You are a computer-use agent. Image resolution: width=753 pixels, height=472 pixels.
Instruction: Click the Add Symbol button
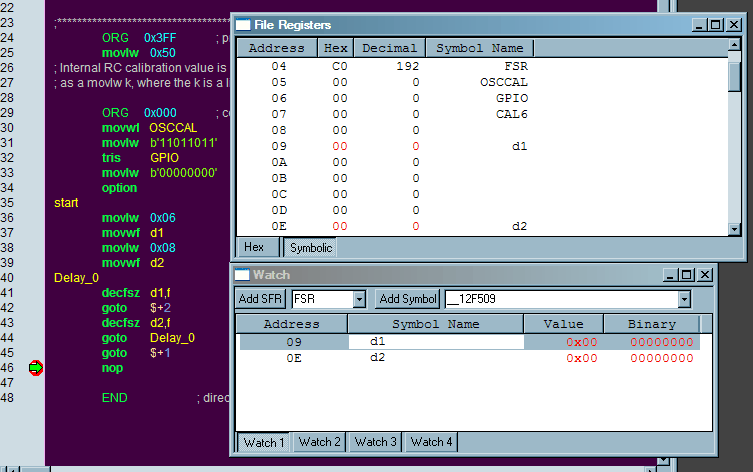coord(408,299)
